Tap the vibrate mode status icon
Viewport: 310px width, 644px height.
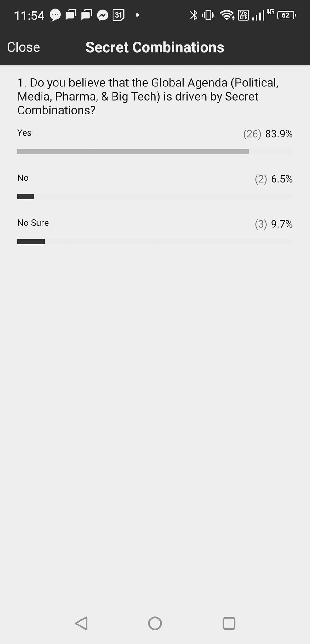(208, 15)
